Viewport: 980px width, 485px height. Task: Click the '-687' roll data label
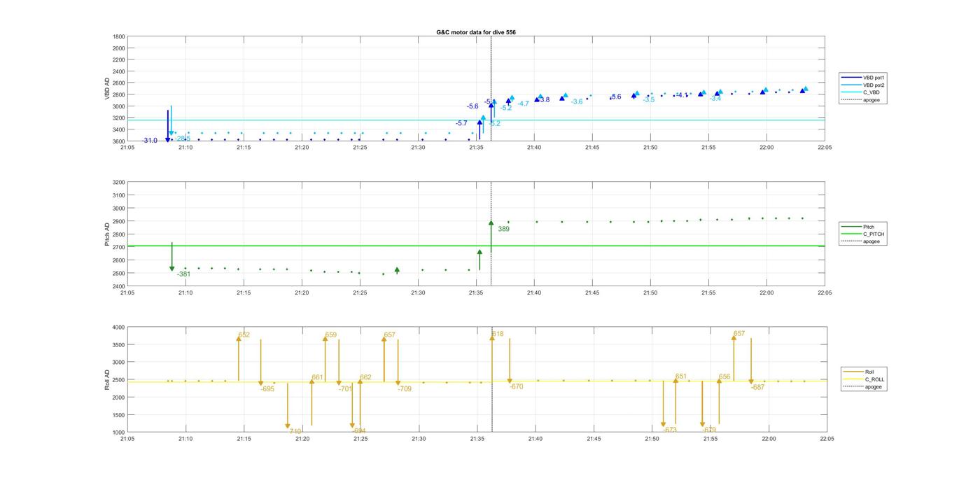click(x=757, y=387)
